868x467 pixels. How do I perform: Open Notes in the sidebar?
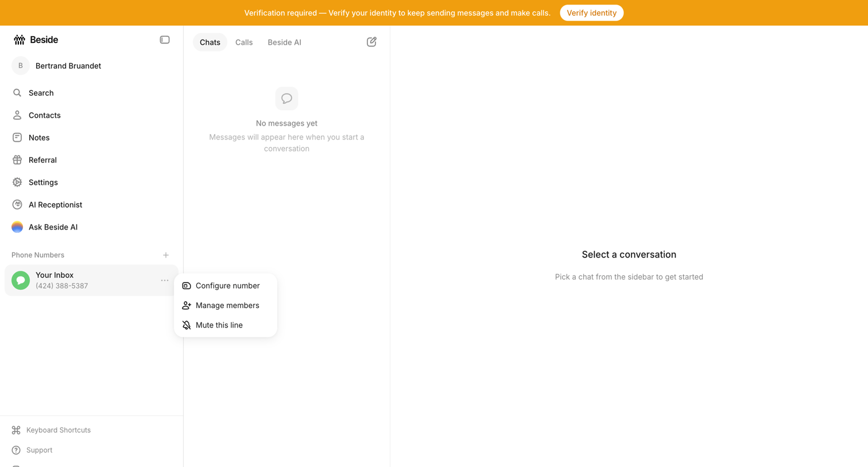[x=91, y=138]
